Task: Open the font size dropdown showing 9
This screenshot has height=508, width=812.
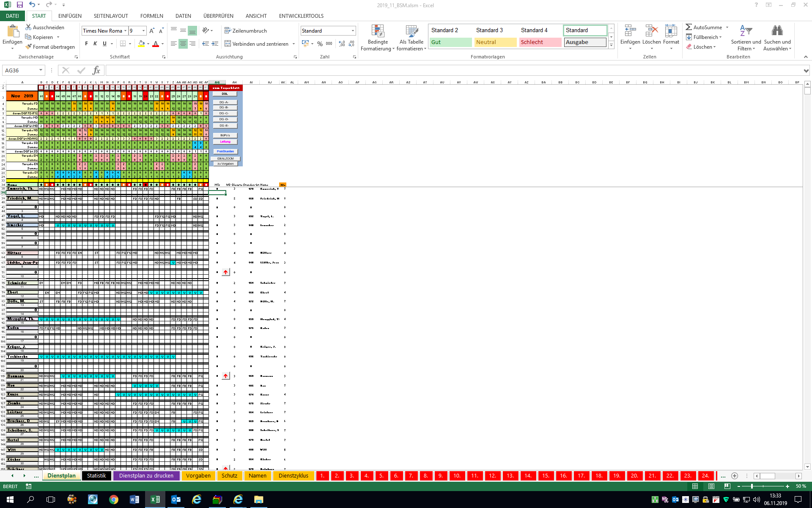Action: coord(144,30)
